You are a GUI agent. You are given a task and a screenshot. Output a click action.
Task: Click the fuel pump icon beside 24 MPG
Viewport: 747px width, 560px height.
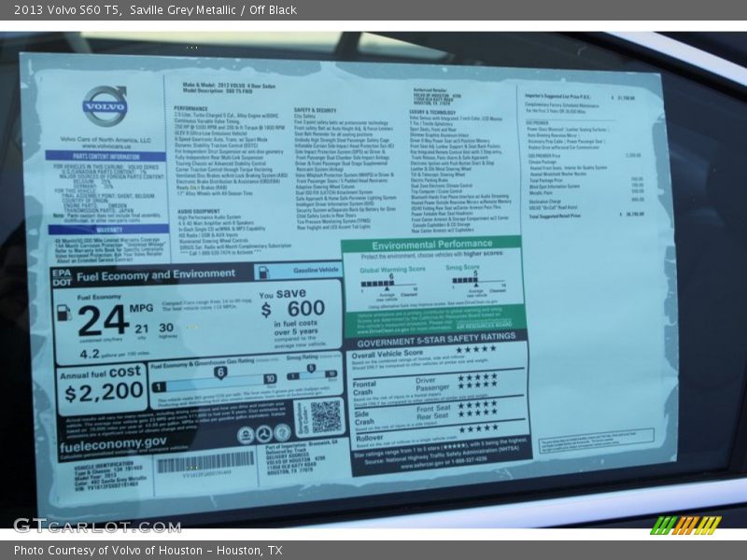click(x=63, y=314)
